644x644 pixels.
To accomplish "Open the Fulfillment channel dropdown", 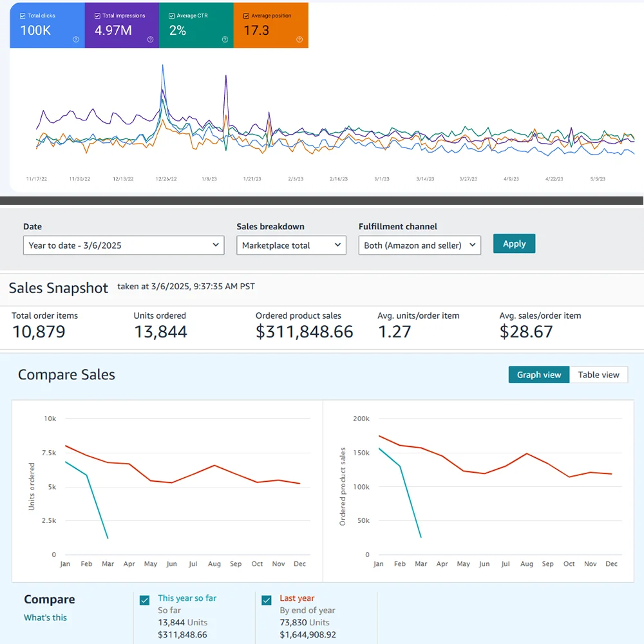I will pyautogui.click(x=419, y=245).
